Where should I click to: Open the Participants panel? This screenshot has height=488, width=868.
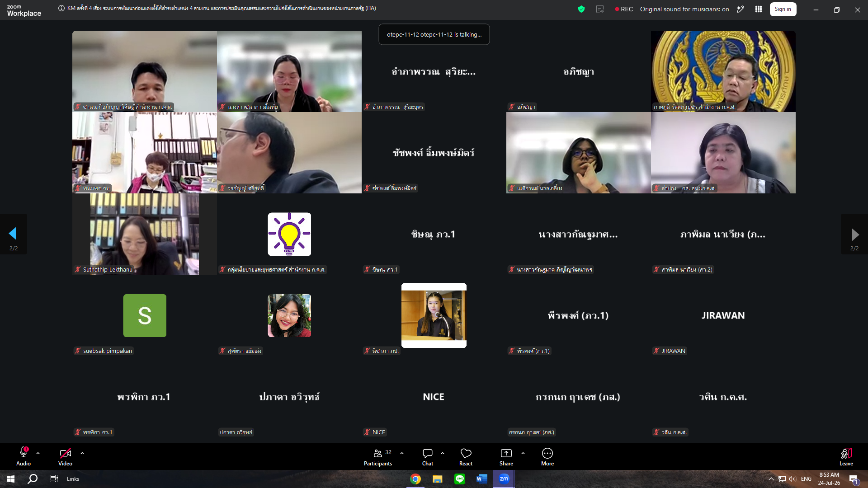tap(378, 456)
